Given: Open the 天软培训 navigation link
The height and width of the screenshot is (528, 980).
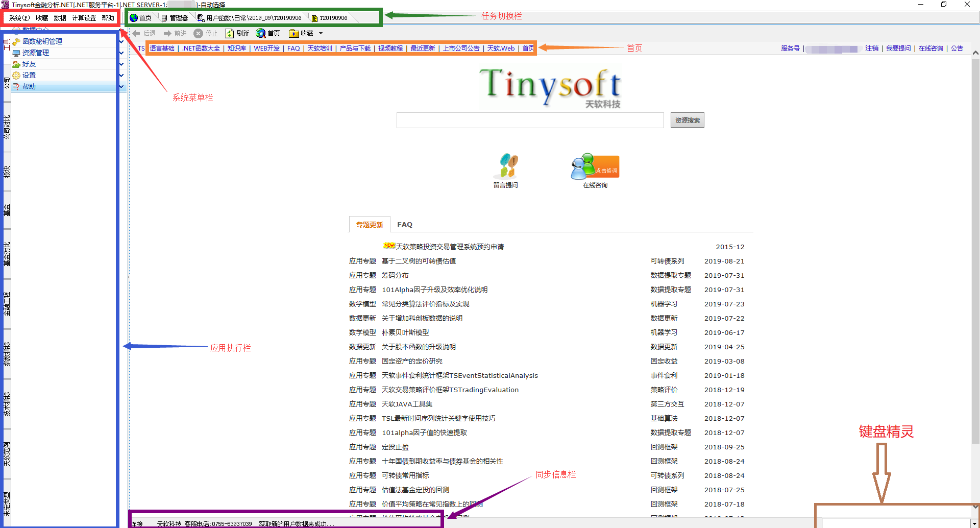Looking at the screenshot, I should click(320, 49).
